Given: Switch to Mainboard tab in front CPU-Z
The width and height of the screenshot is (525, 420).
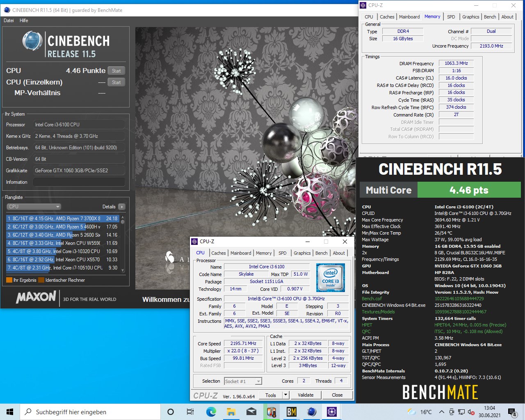Looking at the screenshot, I should 241,253.
